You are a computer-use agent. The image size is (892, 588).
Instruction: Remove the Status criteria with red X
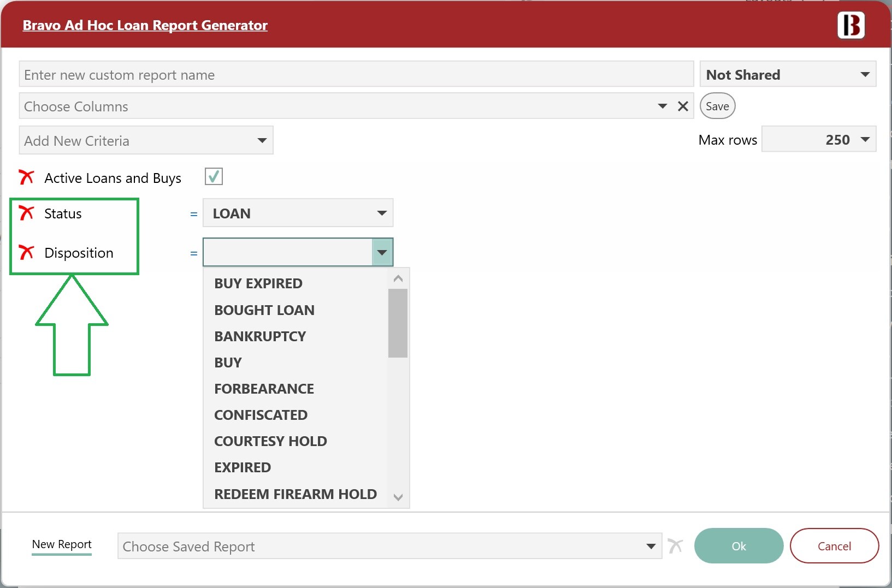[x=26, y=212]
